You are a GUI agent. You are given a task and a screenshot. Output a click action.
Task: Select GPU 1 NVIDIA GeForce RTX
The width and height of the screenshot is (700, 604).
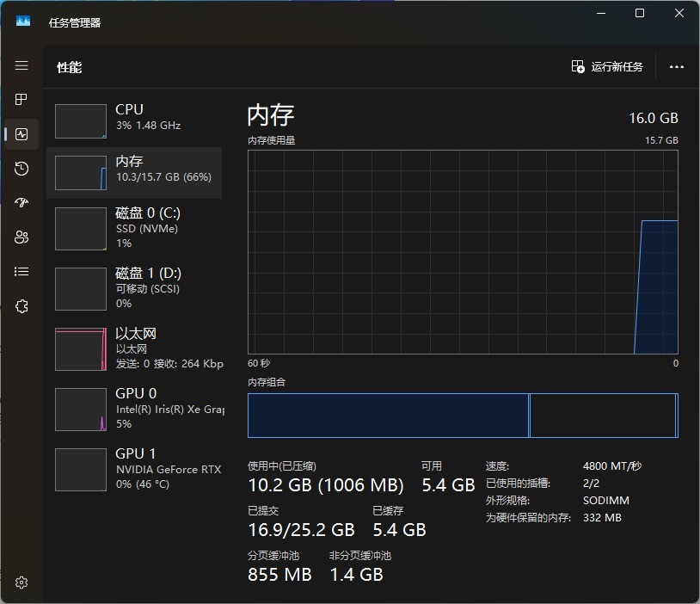tap(134, 470)
